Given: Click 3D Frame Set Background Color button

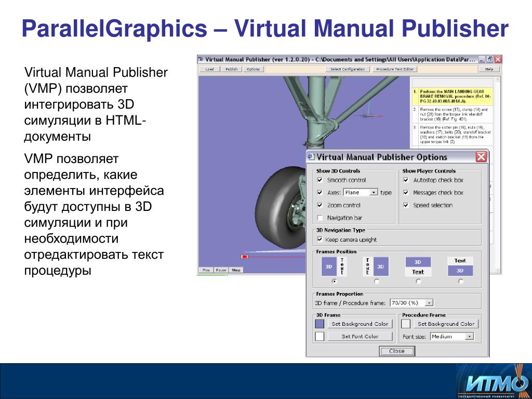Looking at the screenshot, I should pyautogui.click(x=360, y=324).
